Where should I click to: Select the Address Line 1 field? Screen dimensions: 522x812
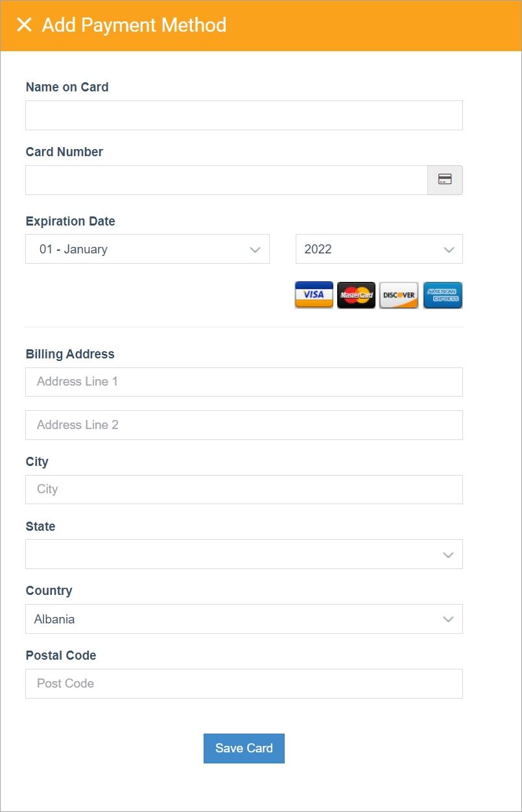[244, 382]
